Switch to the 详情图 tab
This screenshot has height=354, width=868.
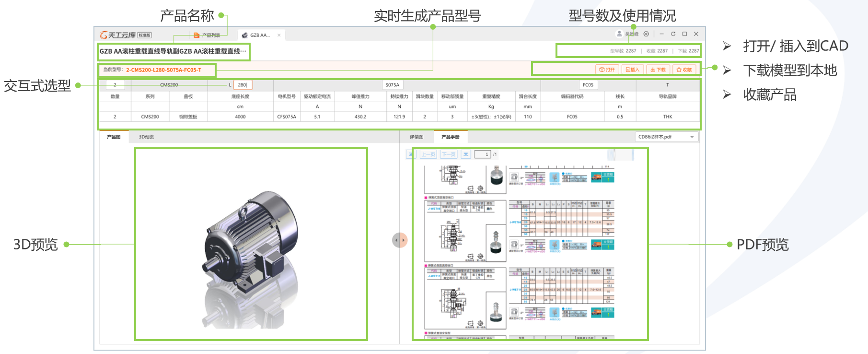click(x=417, y=137)
